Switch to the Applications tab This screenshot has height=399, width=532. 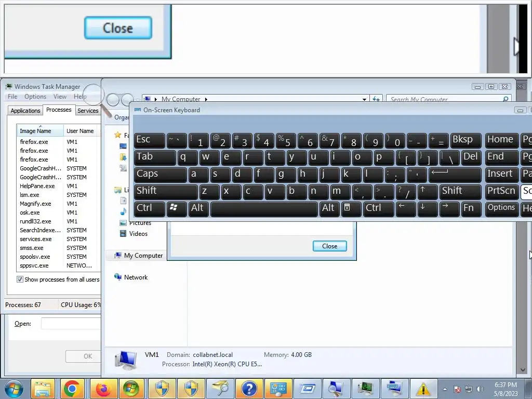click(25, 111)
